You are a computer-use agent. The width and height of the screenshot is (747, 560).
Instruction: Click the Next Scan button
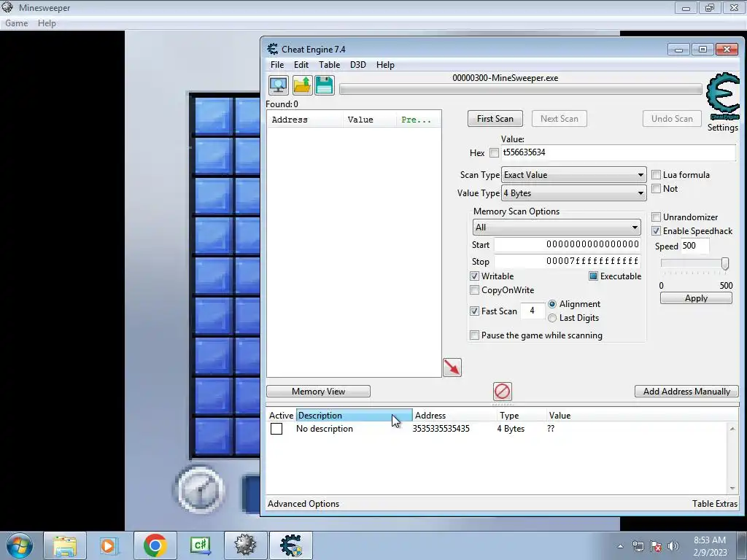560,119
